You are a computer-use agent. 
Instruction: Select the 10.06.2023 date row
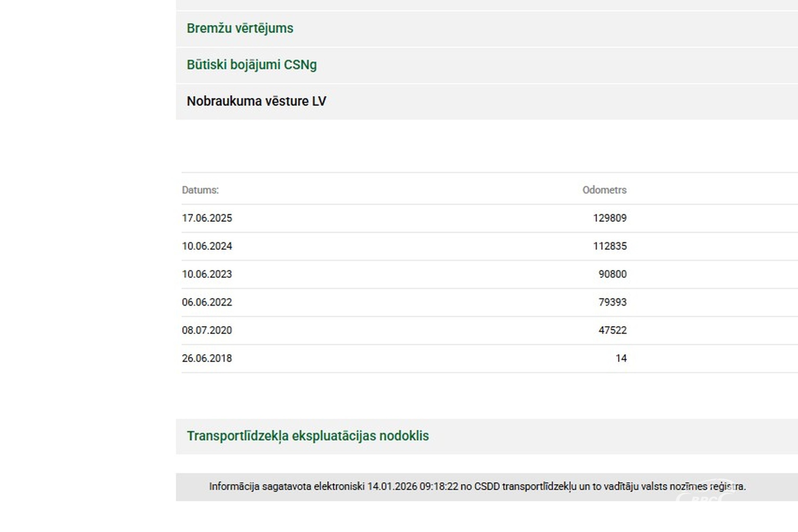pyautogui.click(x=207, y=274)
